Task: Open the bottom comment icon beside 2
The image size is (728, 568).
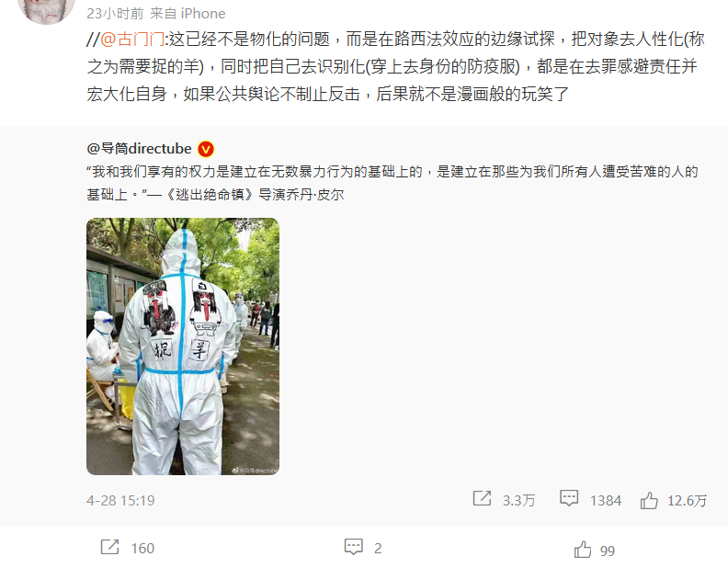Action: tap(353, 547)
